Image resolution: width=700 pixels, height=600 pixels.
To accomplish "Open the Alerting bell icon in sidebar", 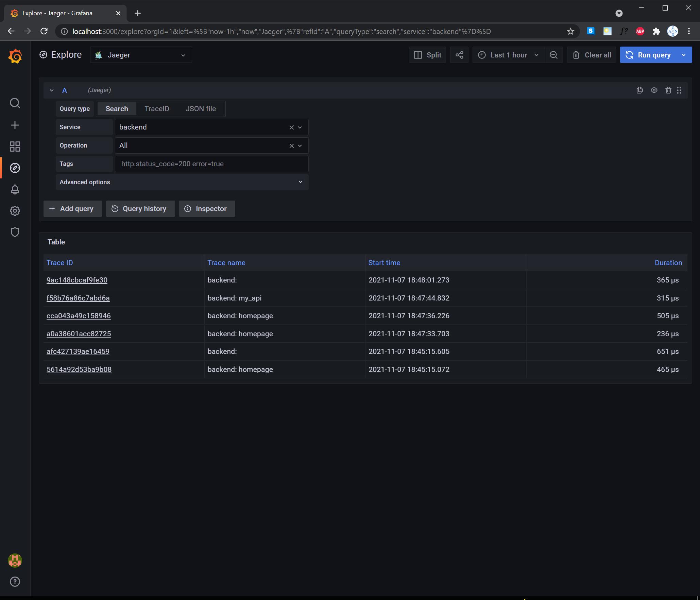I will (x=15, y=189).
